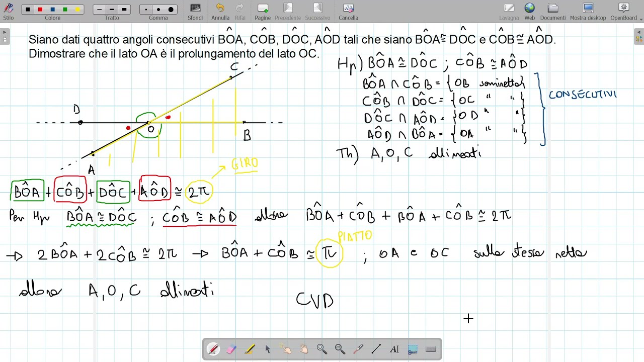Screen dimensions: 644x362
Task: Select green pen color
Action: [x=65, y=10]
